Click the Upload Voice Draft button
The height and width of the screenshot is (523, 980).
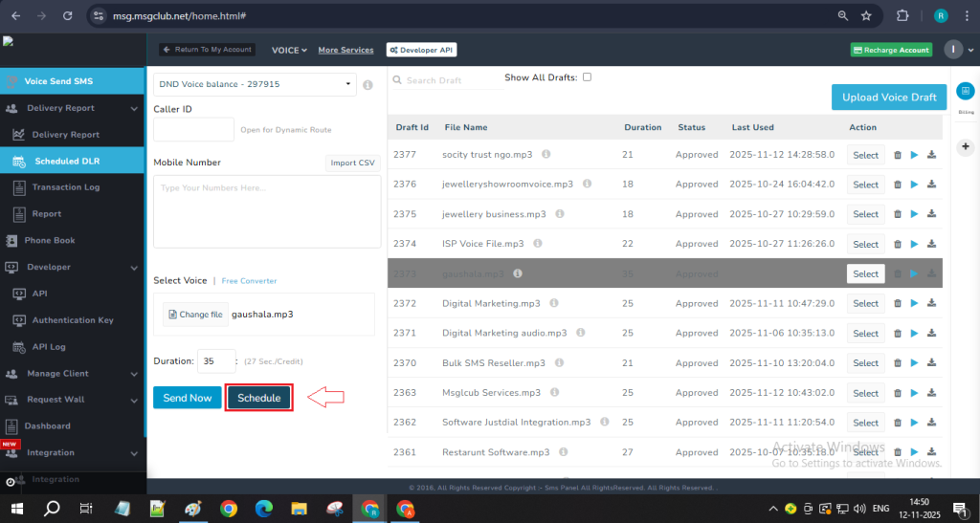(x=889, y=98)
